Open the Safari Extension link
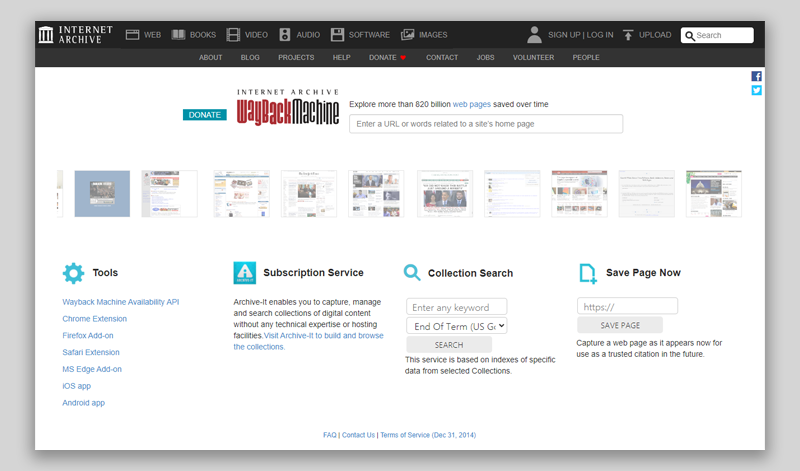The width and height of the screenshot is (800, 471). pyautogui.click(x=91, y=353)
